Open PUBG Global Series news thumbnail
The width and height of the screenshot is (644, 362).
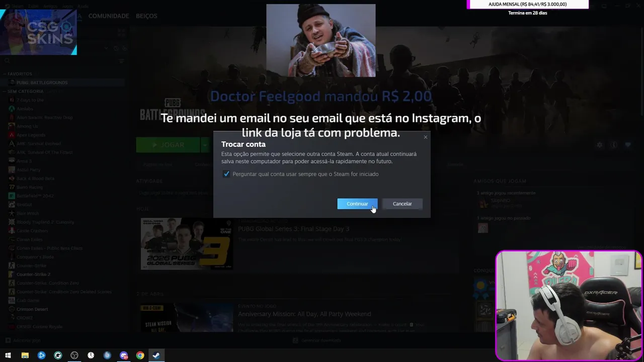[187, 244]
